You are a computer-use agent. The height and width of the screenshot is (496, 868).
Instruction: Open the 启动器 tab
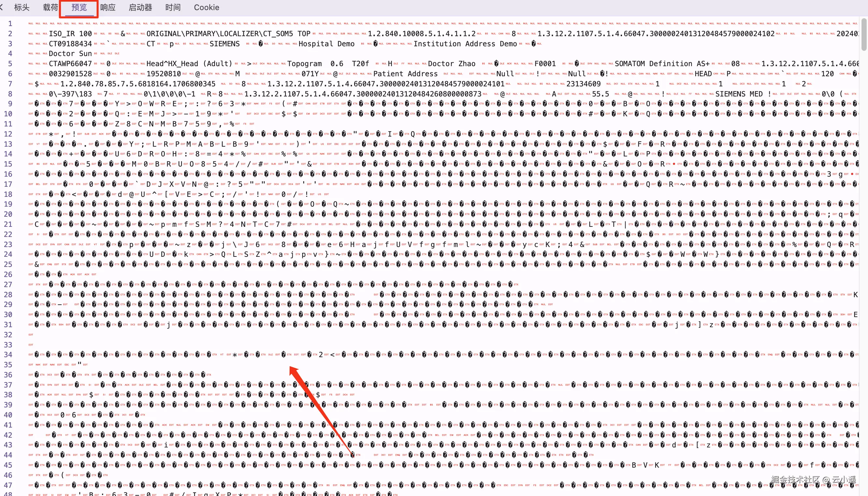[140, 7]
